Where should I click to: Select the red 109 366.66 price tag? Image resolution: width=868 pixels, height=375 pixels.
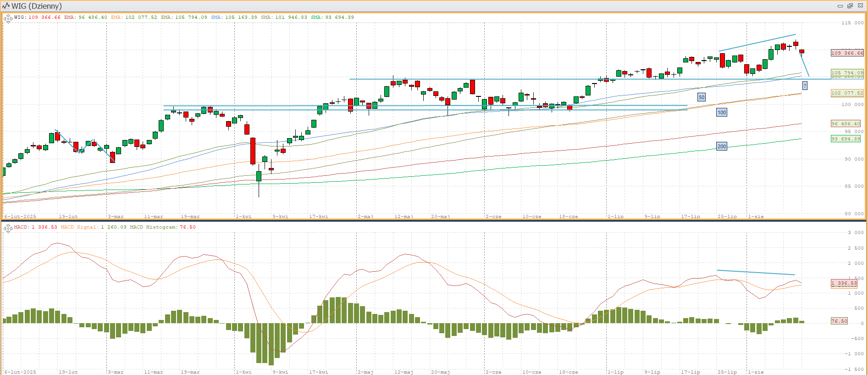pos(847,53)
